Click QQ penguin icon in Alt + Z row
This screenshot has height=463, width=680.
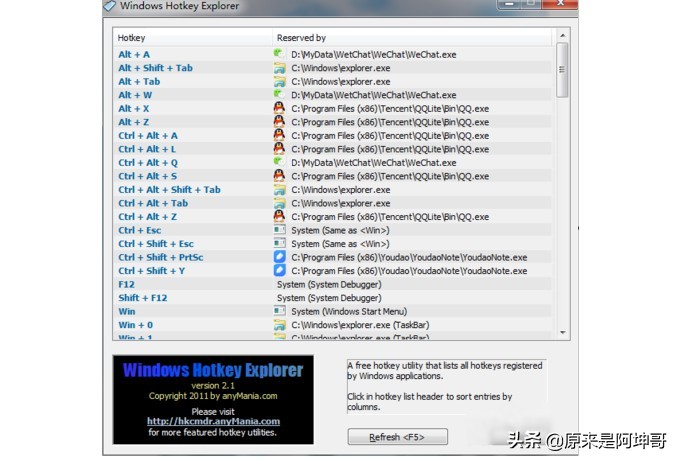(279, 122)
